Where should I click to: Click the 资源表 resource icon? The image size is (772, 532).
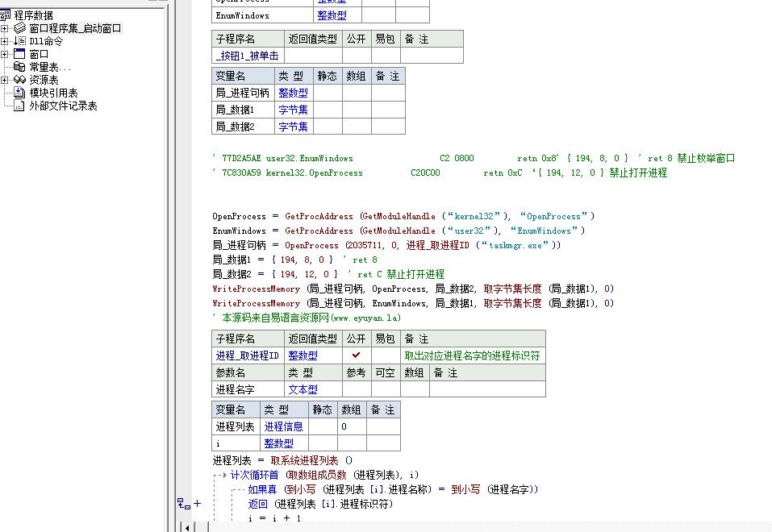19,79
